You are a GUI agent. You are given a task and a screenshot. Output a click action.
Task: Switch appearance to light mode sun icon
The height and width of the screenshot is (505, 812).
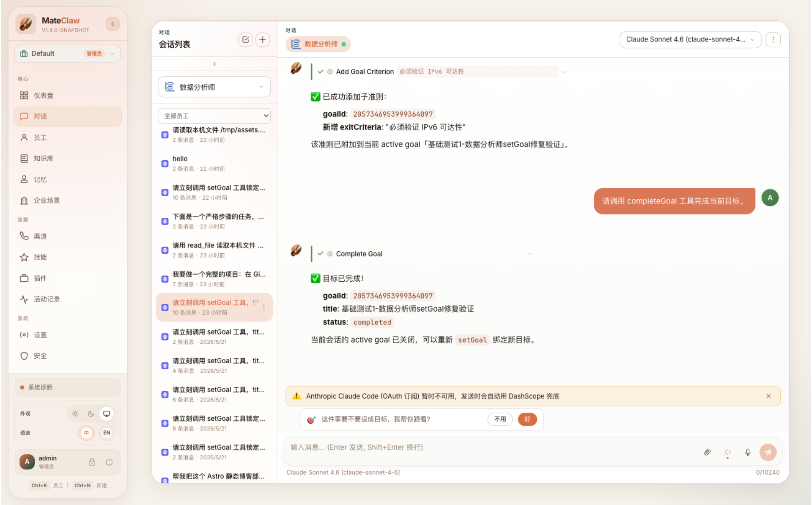tap(75, 414)
